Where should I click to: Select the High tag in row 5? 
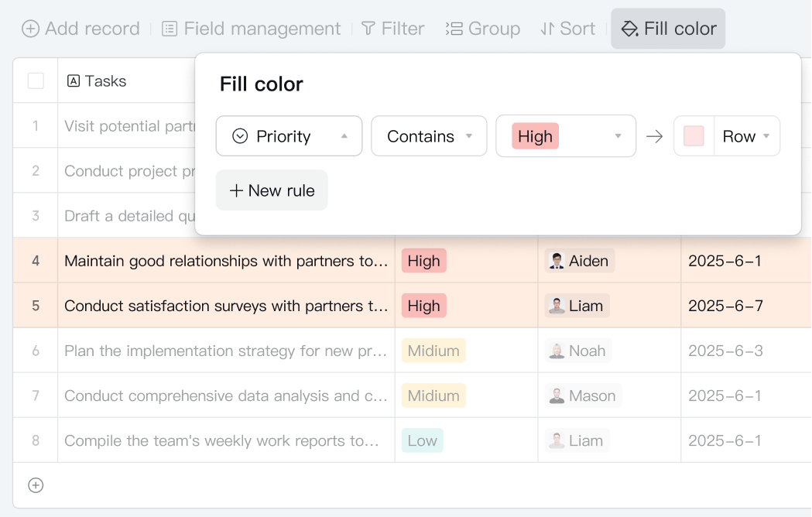(423, 306)
